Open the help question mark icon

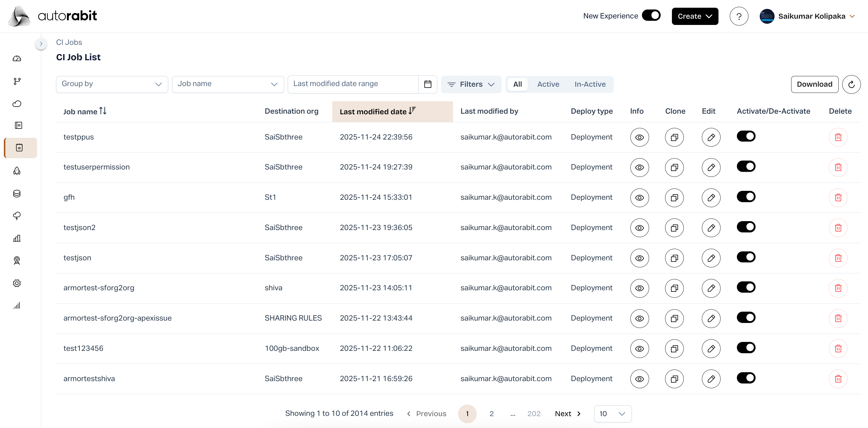(739, 16)
